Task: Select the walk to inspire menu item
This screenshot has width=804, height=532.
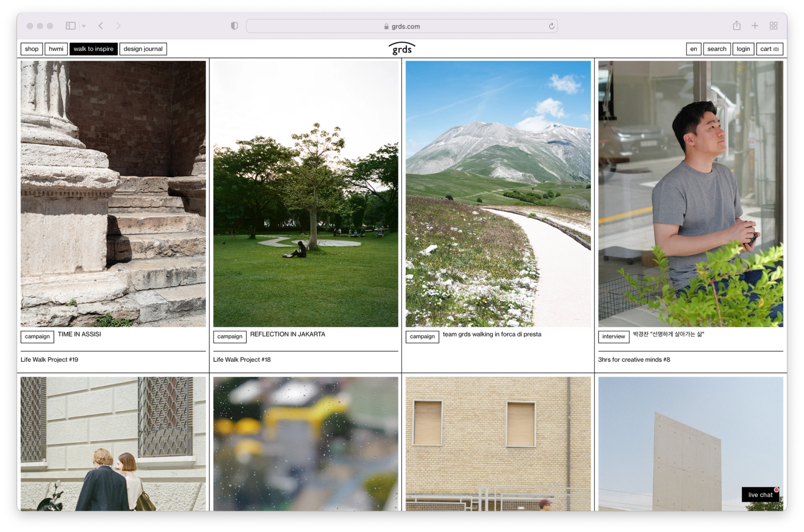Action: point(94,49)
